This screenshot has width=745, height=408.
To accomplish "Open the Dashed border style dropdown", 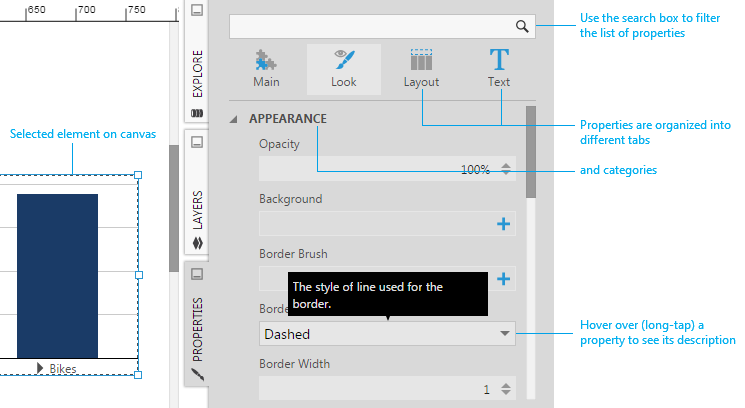I will coord(504,334).
